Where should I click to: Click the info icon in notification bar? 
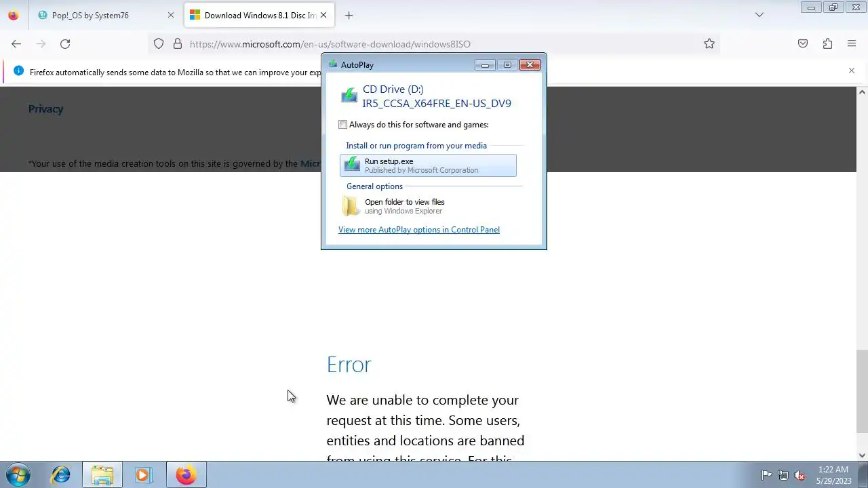point(18,71)
